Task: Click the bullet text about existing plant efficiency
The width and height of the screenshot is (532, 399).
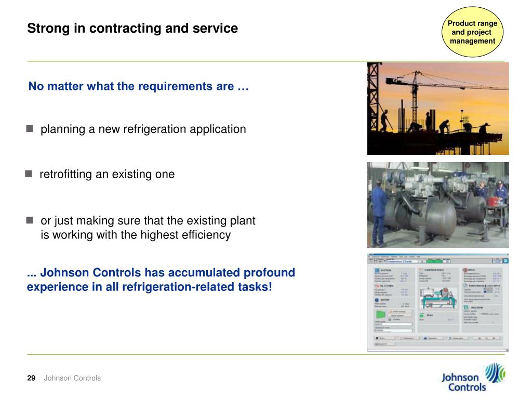Action: [148, 228]
